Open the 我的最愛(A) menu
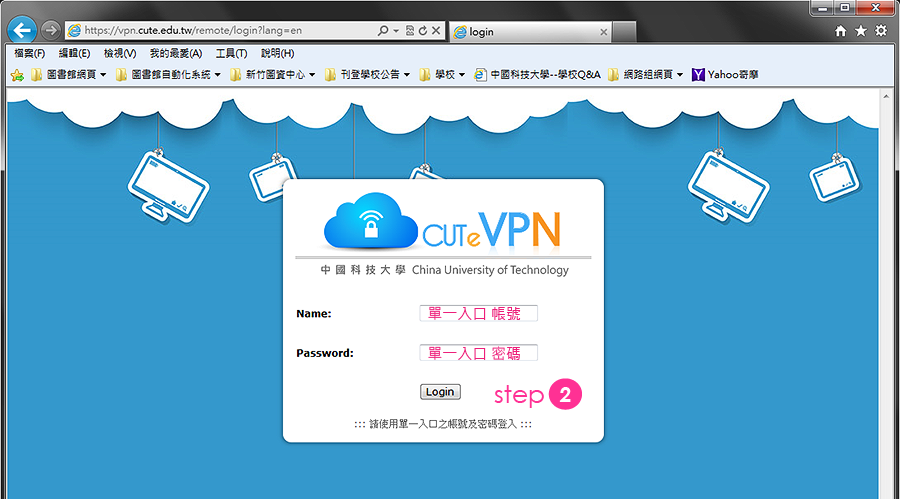Screen dimensions: 900x499 (x=176, y=53)
